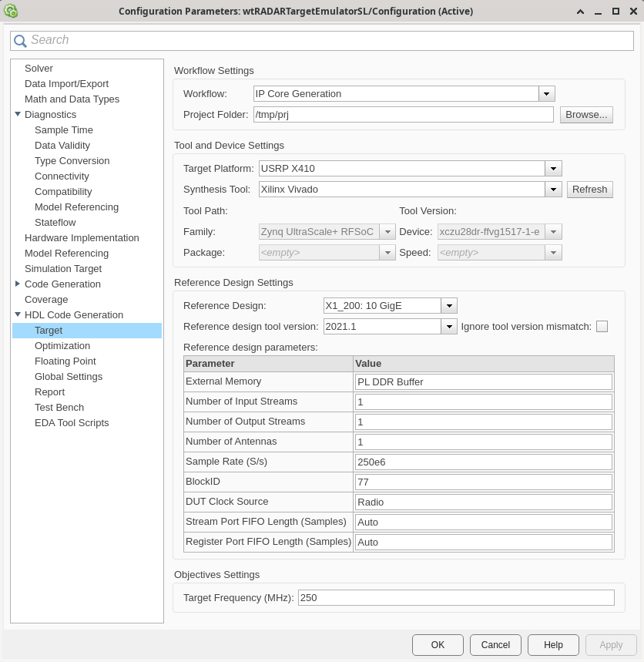The image size is (644, 662).
Task: Click the Target Frequency input field
Action: pos(455,598)
